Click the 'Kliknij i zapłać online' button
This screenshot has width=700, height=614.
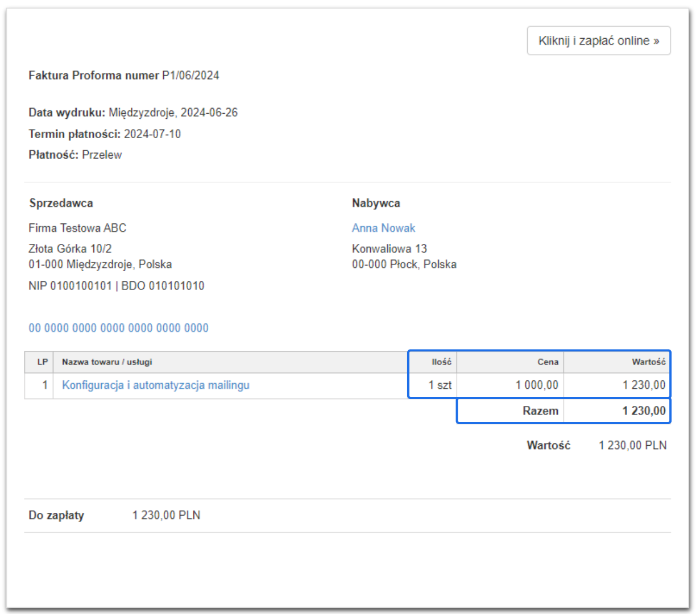click(x=598, y=41)
